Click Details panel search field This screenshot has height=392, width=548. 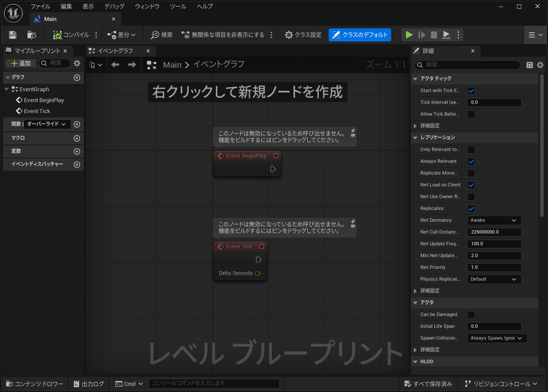[468, 65]
